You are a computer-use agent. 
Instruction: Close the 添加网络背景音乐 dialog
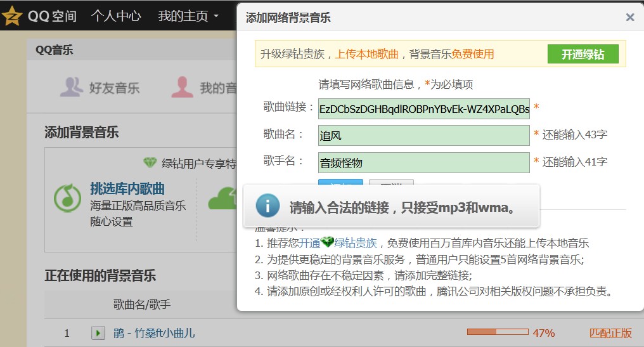(630, 17)
